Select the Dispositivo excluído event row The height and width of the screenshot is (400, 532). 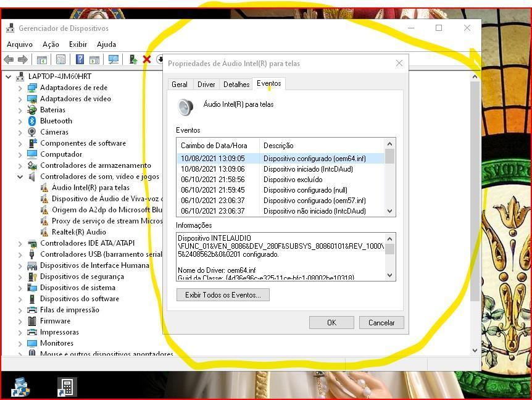point(280,180)
